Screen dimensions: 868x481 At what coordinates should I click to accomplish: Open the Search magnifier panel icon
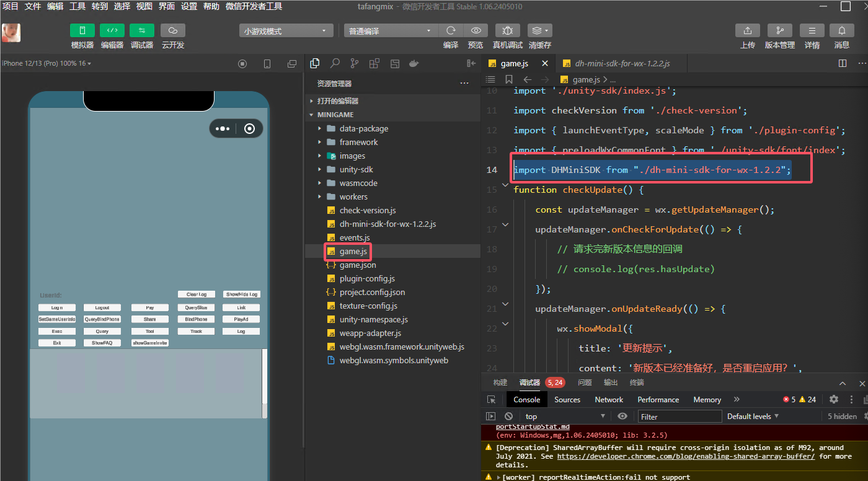(335, 63)
